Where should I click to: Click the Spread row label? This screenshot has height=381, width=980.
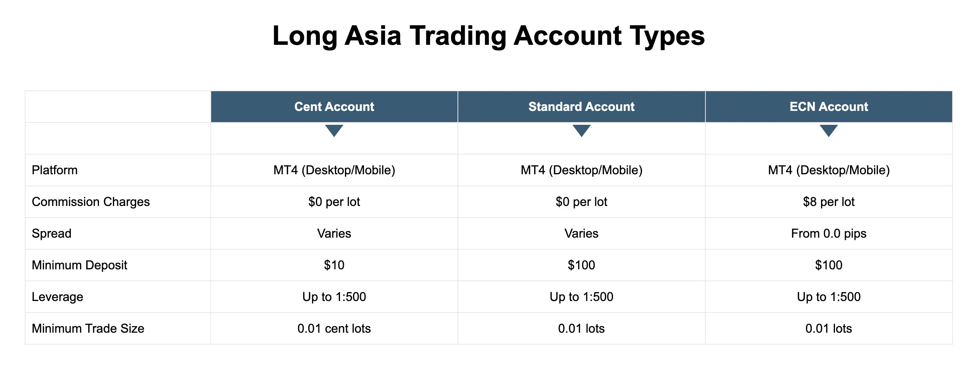[51, 233]
